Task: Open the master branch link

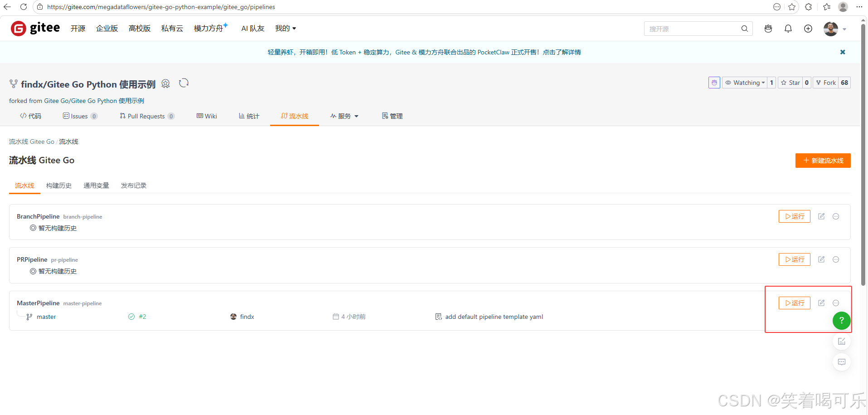Action: (x=46, y=317)
